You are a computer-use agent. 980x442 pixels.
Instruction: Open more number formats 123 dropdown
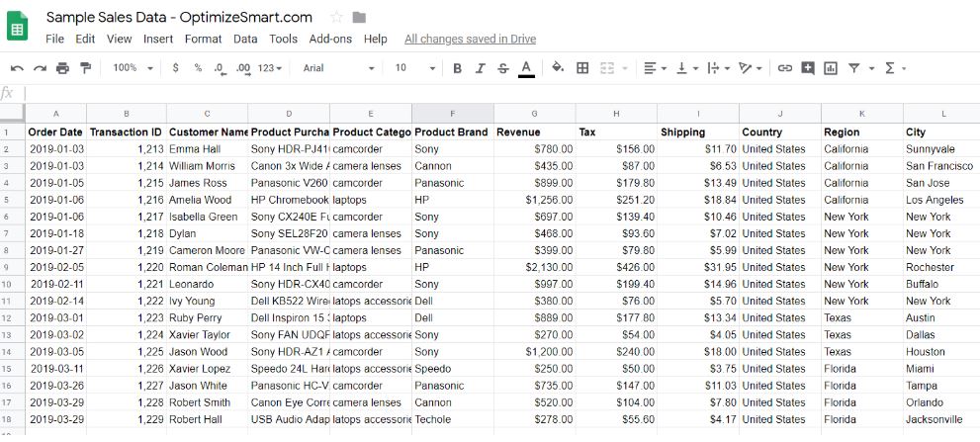(270, 68)
